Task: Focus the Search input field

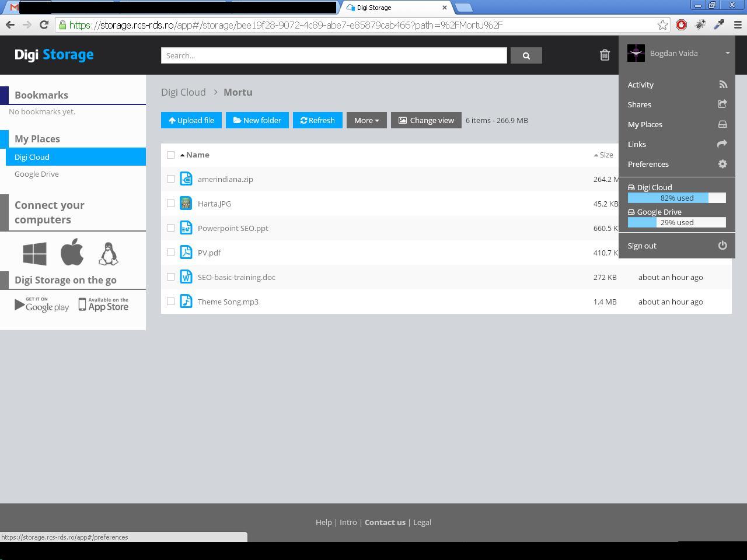Action: (x=334, y=55)
